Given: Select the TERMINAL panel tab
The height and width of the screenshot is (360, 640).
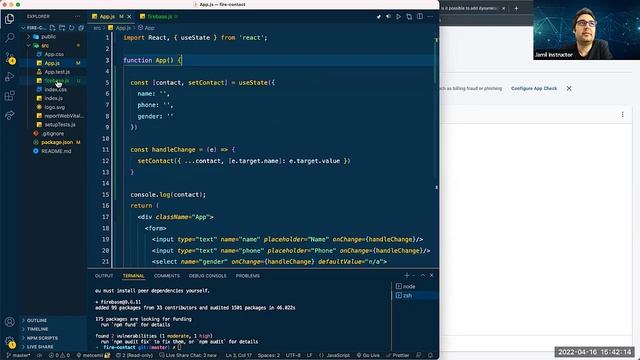Looking at the screenshot, I should pos(133,276).
